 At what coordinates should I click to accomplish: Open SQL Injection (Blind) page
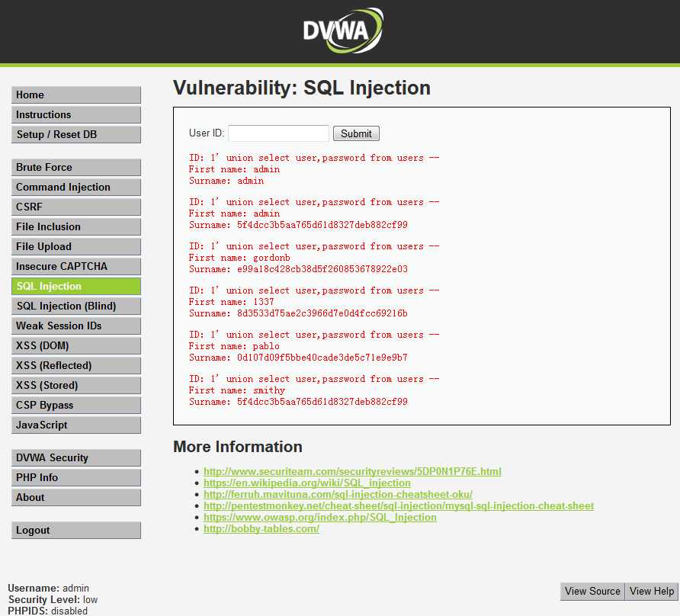[x=76, y=306]
